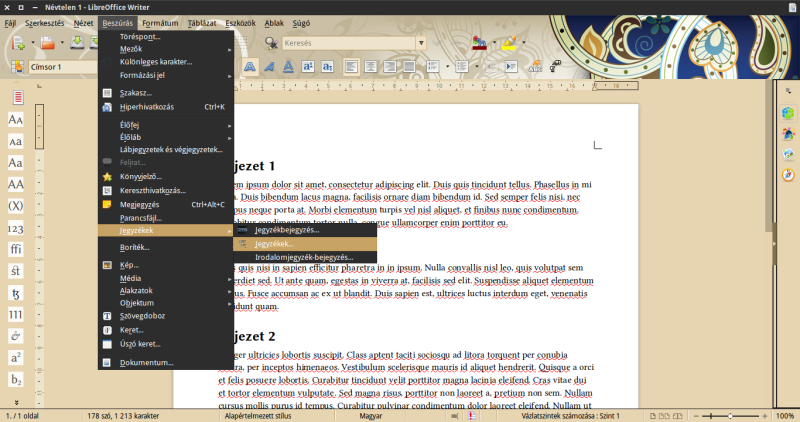Screen dimensions: 800x422
Task: Toggle the italic A character icon
Action: pos(269,67)
